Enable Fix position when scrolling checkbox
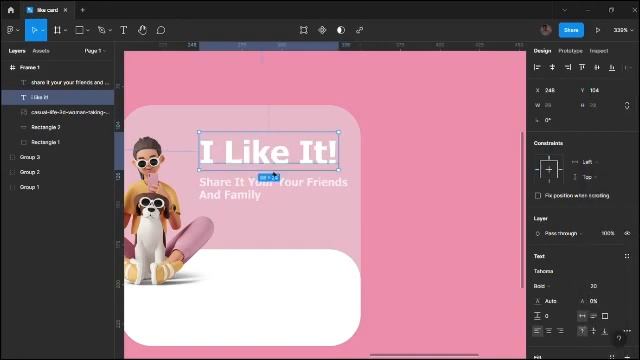 [x=538, y=196]
